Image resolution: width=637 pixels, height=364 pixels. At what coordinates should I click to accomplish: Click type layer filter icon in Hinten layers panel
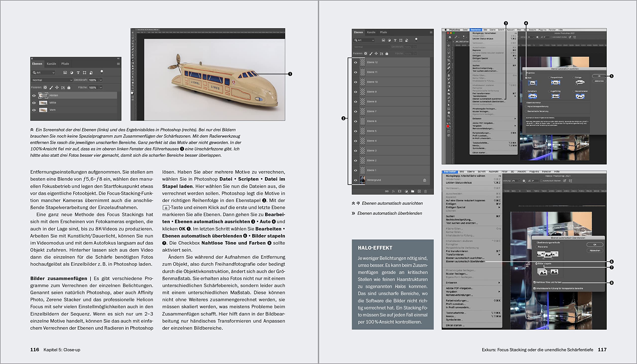click(x=78, y=72)
